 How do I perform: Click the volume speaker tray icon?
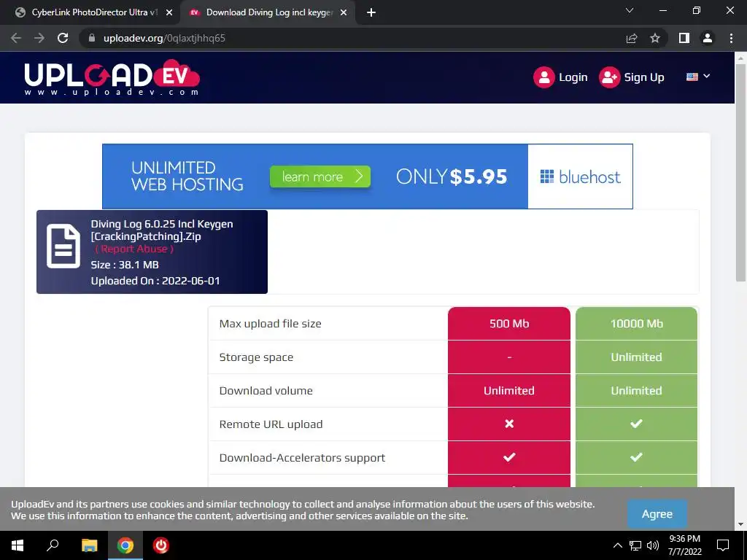pos(653,545)
